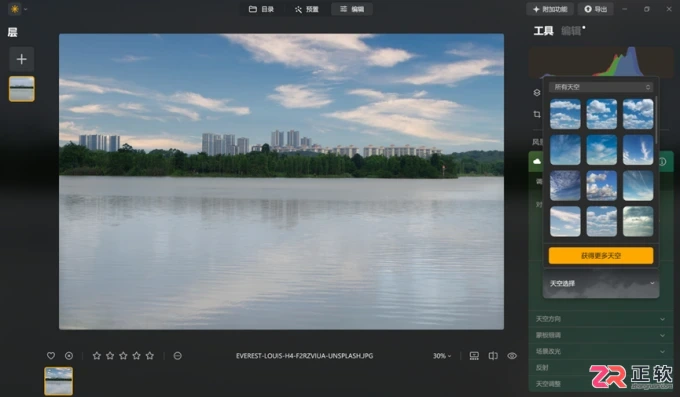Screen dimensions: 680x397
Task: Select the fourth row middle sky preset
Action: click(x=602, y=221)
